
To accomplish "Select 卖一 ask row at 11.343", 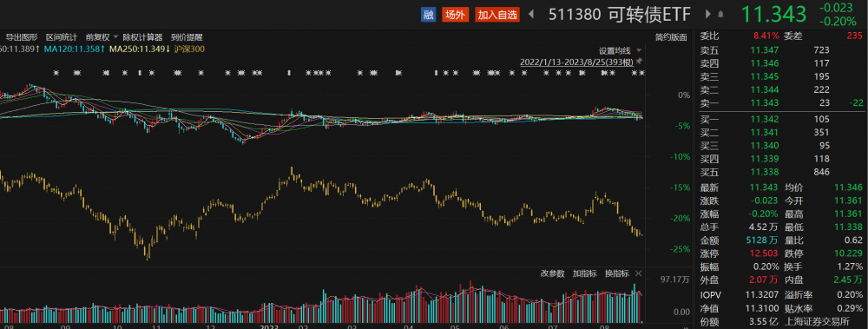I will pos(781,103).
